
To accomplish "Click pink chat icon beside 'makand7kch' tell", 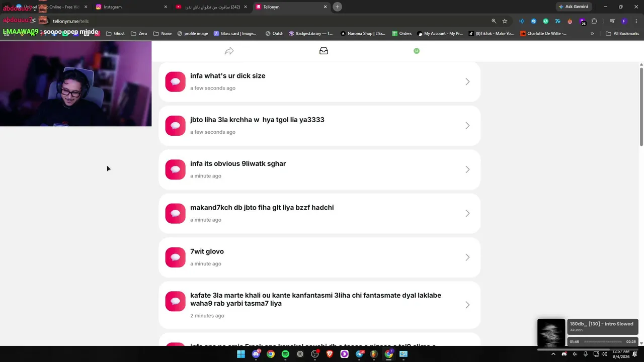I will pyautogui.click(x=176, y=213).
